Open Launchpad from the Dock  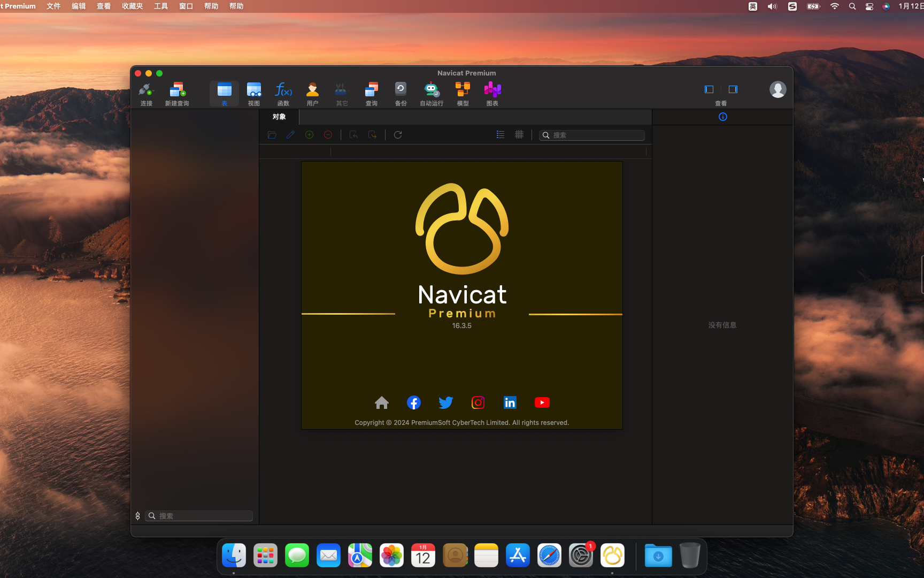click(265, 556)
